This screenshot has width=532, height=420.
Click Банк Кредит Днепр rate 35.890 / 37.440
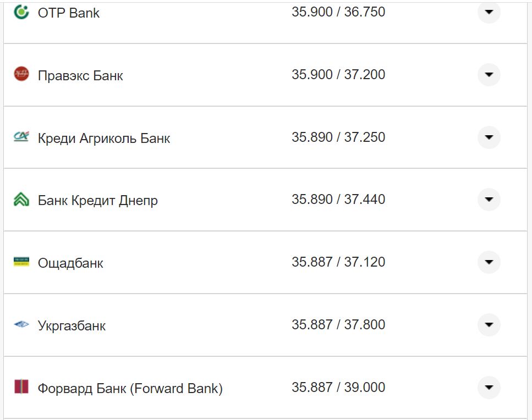tap(338, 199)
